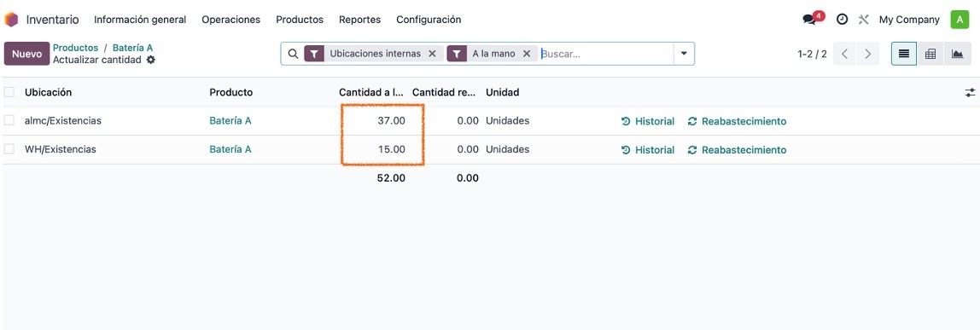
Task: Click the Historial button in WH/Existencias row
Action: [647, 150]
